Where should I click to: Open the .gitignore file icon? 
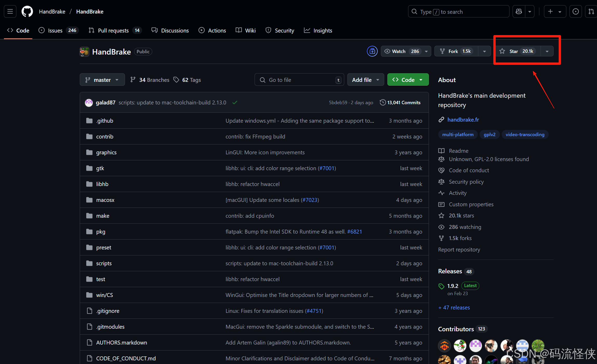click(x=89, y=311)
